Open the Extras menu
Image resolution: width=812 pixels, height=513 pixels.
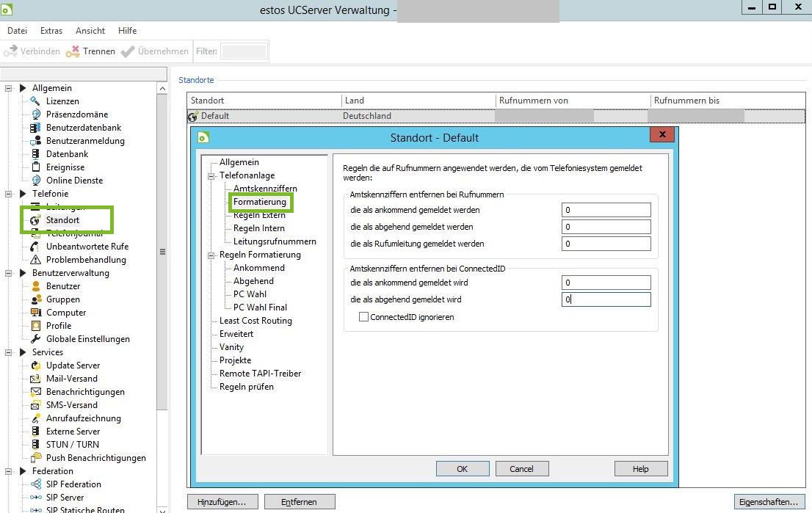51,31
